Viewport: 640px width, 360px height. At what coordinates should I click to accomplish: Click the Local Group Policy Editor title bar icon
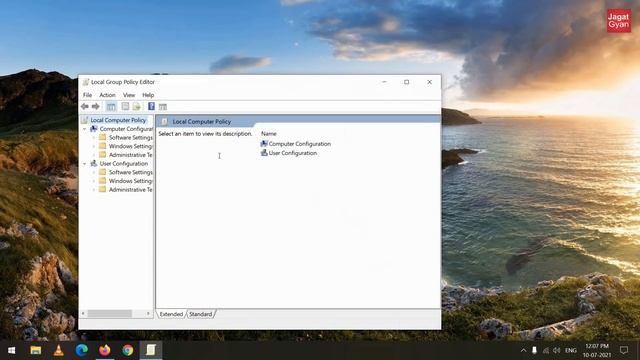[86, 82]
